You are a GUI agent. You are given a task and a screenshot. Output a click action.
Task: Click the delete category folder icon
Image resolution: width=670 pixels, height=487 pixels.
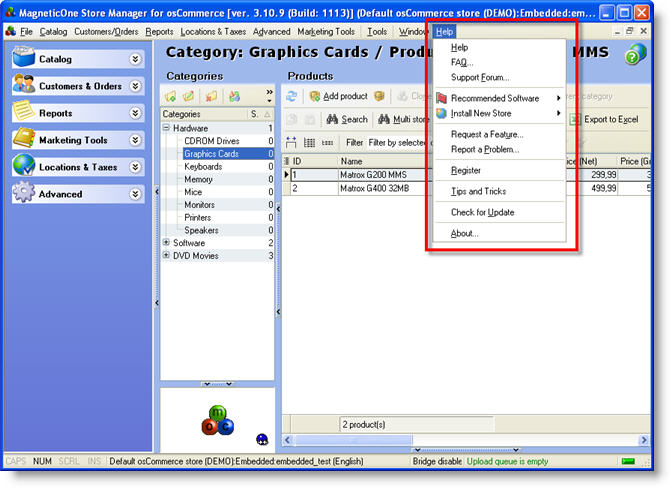(212, 96)
